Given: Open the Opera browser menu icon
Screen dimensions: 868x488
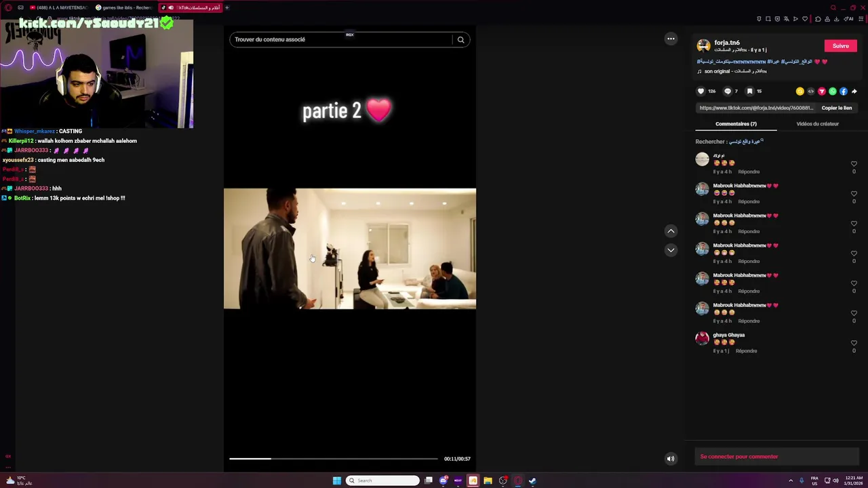Looking at the screenshot, I should point(9,7).
